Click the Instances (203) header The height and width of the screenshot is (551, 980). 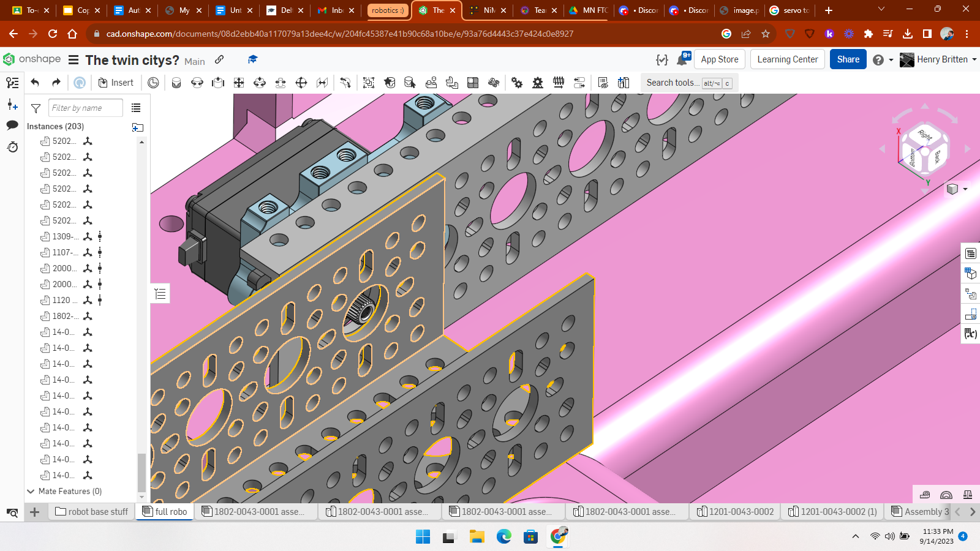(55, 126)
